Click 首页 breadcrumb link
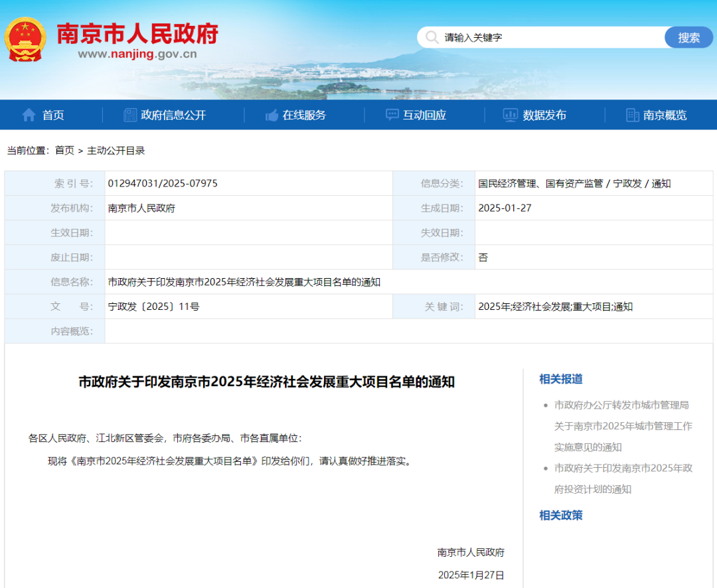717x588 pixels. click(x=64, y=151)
